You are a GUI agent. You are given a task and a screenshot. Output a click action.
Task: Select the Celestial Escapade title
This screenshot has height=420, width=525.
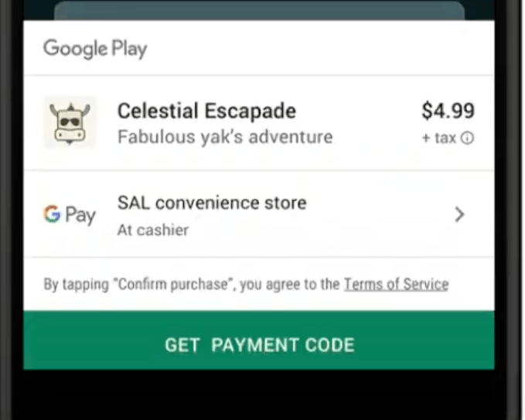pyautogui.click(x=206, y=111)
